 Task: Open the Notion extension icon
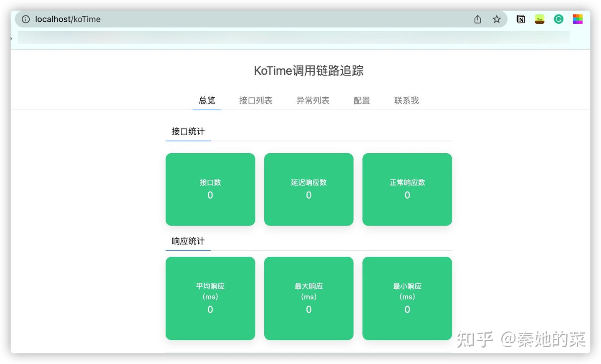[520, 19]
